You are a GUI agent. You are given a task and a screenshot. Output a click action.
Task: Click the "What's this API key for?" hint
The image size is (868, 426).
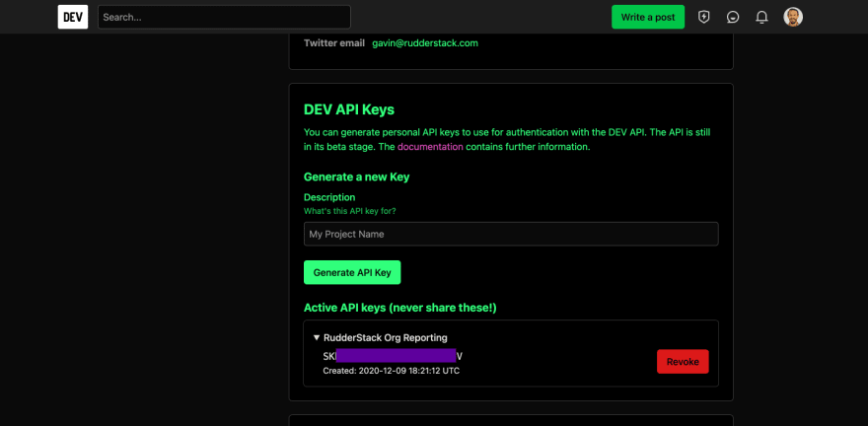coord(349,211)
